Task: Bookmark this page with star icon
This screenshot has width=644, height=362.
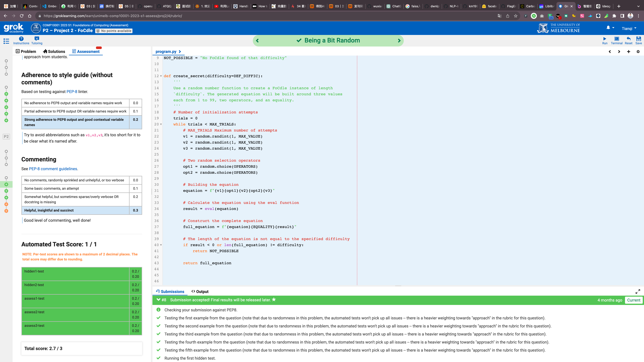Action: point(515,16)
